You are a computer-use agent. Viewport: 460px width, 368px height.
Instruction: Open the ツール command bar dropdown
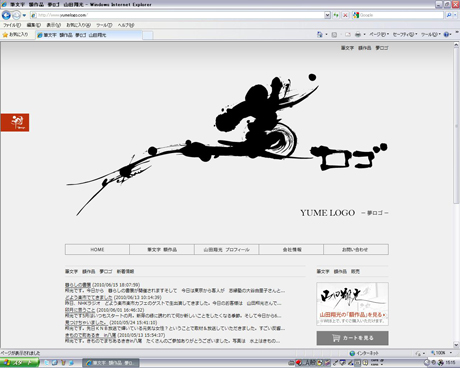431,34
